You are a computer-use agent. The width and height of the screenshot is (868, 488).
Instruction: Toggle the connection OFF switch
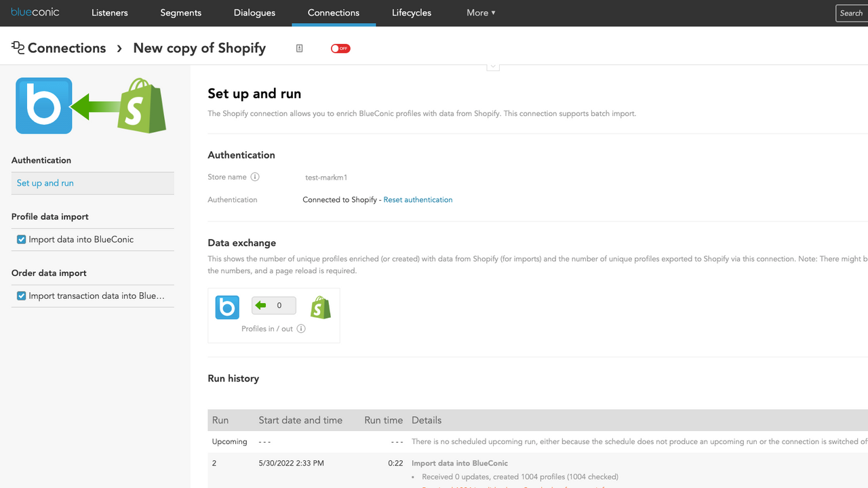pyautogui.click(x=340, y=48)
